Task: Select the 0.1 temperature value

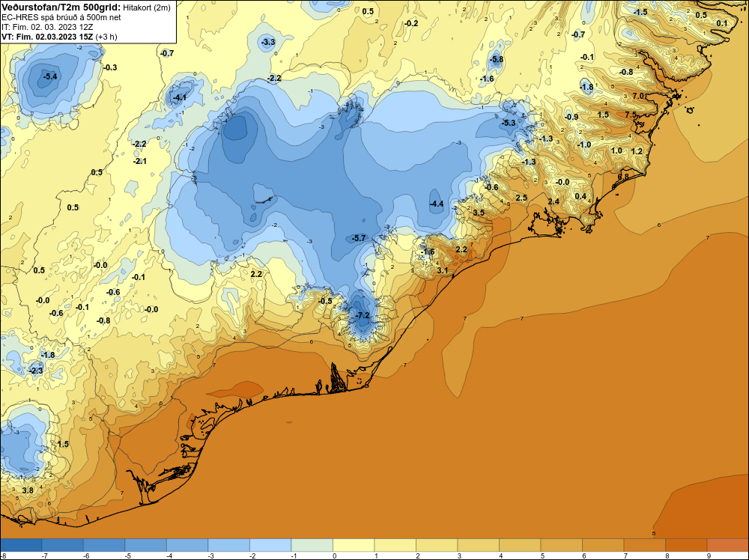Action: pyautogui.click(x=722, y=23)
